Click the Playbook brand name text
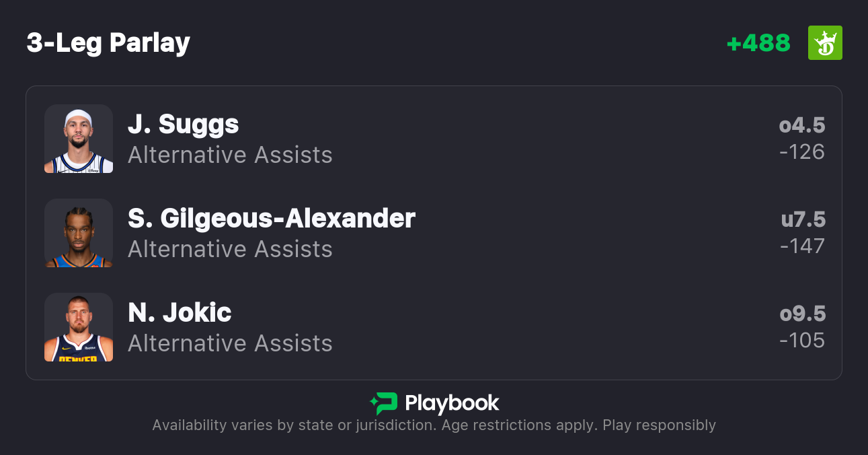 452,403
